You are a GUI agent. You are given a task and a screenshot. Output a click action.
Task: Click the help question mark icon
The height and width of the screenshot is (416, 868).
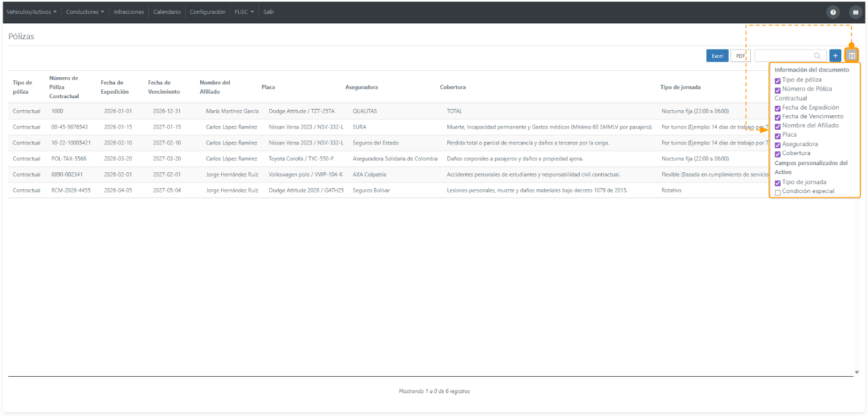point(833,12)
